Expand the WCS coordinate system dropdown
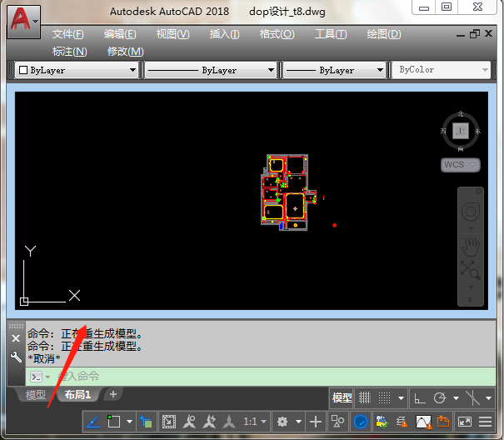This screenshot has height=440, width=504. point(461,165)
